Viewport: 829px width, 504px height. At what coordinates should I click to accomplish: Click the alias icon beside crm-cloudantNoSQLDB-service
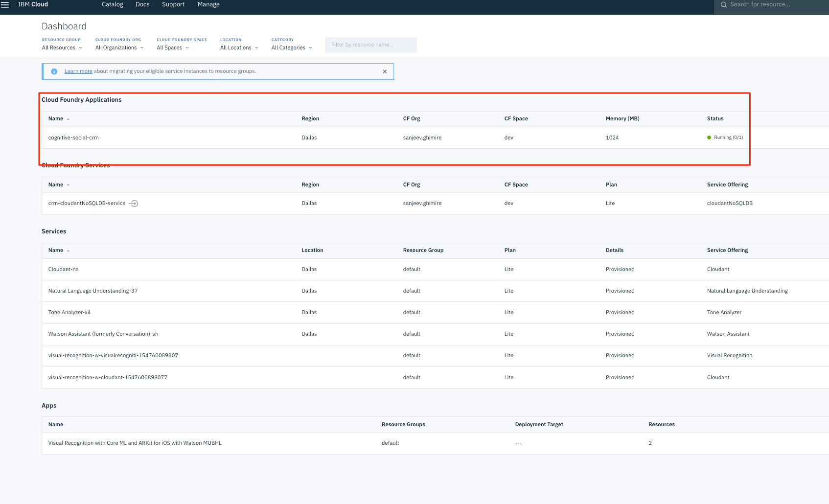[134, 204]
